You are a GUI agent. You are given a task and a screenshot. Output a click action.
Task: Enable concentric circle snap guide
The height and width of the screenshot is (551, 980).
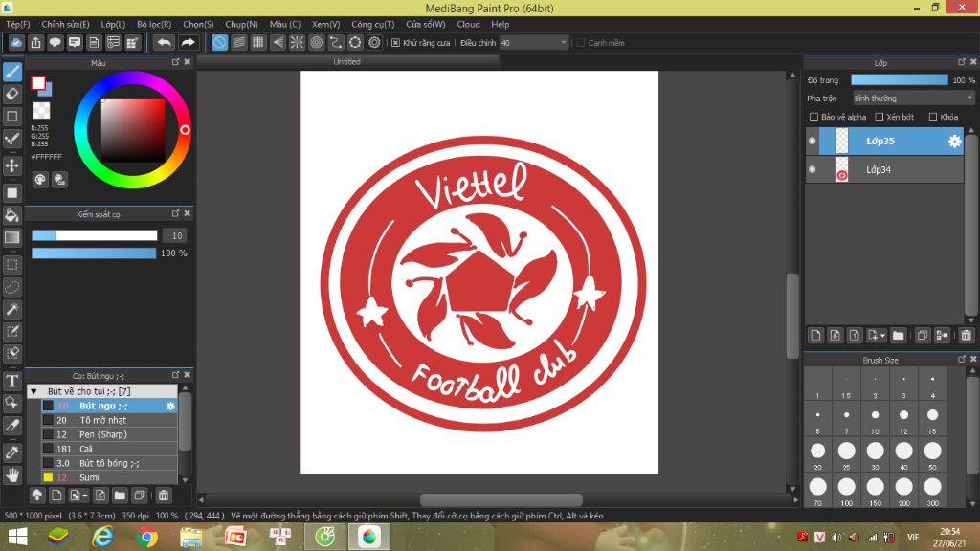(x=316, y=42)
